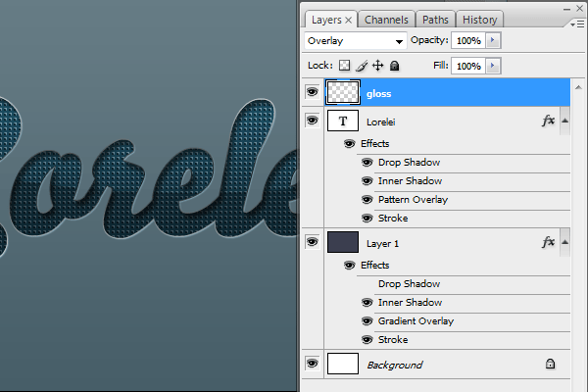Select the T text icon of Lorelei layer
This screenshot has height=392, width=588.
click(343, 121)
